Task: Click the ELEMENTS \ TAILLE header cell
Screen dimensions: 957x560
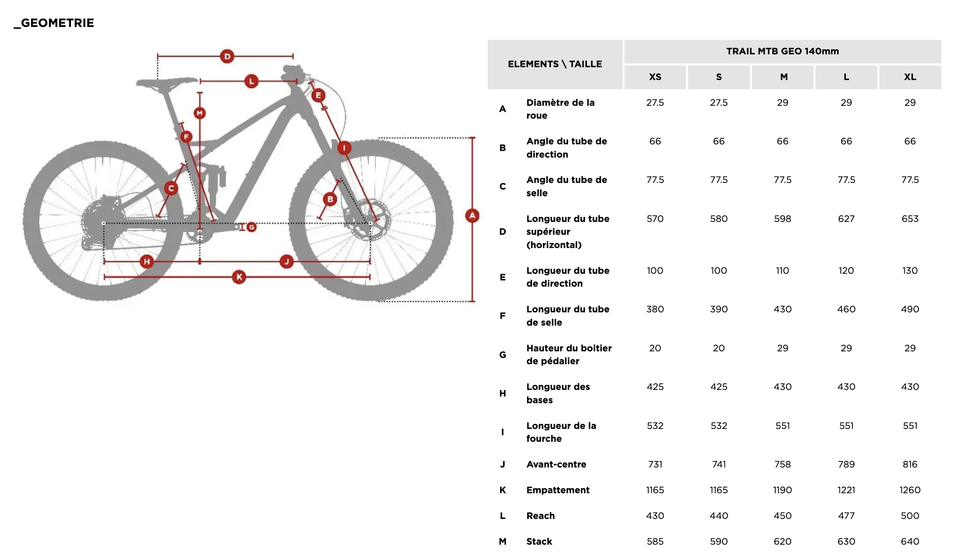Action: click(x=555, y=64)
